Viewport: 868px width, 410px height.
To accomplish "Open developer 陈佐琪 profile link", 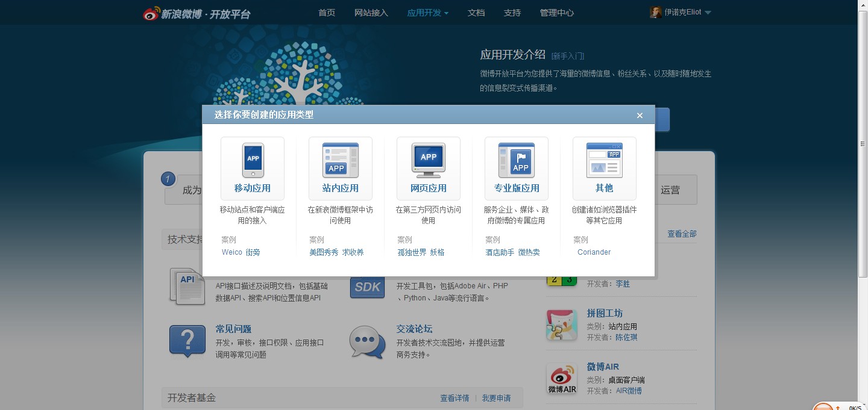I will coord(626,337).
